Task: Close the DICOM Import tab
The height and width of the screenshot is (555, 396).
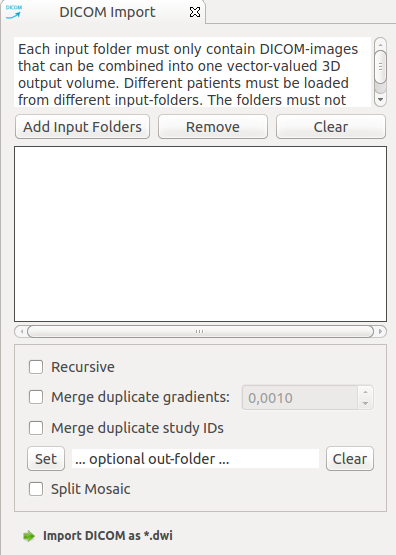Action: pos(195,12)
